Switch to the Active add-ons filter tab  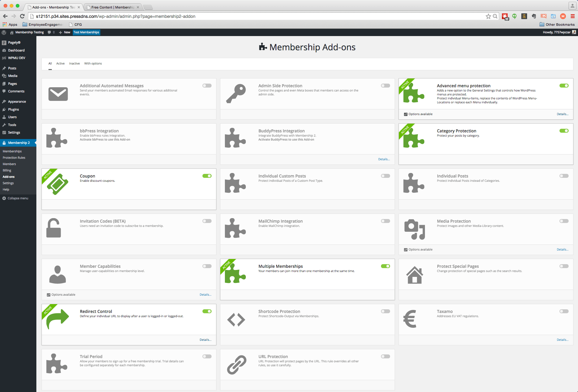pyautogui.click(x=60, y=63)
